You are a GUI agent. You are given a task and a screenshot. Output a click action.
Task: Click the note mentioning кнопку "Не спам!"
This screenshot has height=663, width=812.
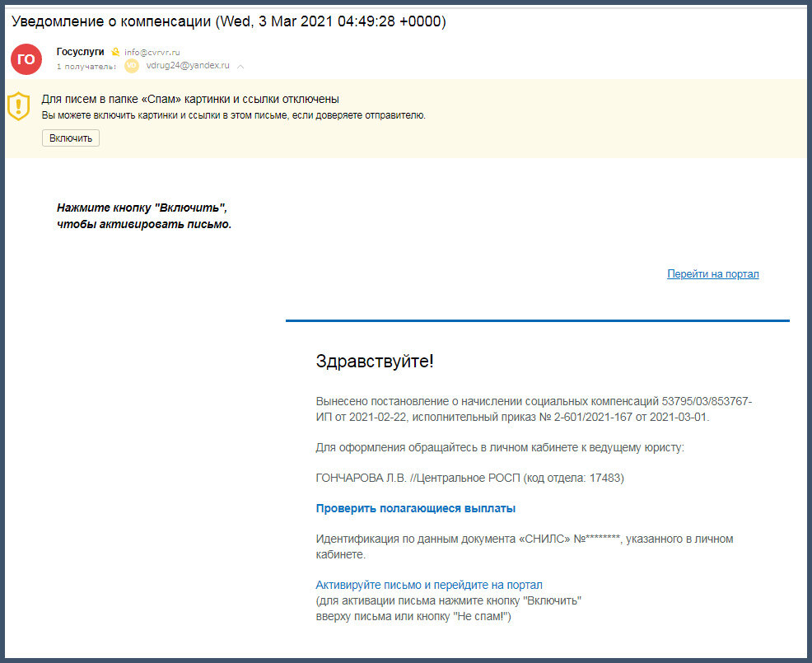[449, 609]
